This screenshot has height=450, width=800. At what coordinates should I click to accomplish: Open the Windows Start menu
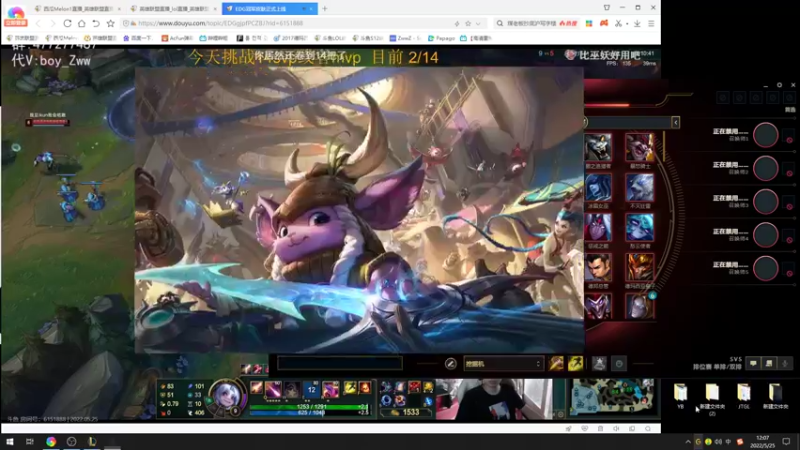(x=9, y=441)
